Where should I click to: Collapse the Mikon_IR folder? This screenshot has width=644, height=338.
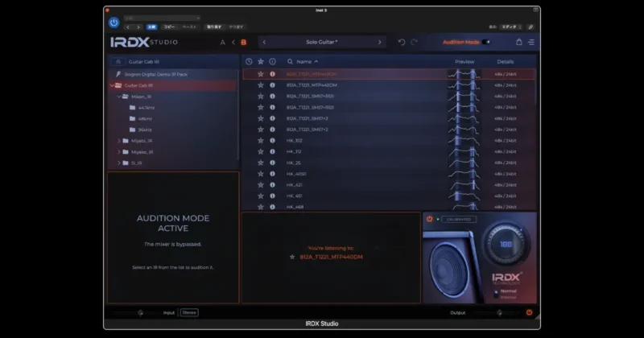click(118, 97)
